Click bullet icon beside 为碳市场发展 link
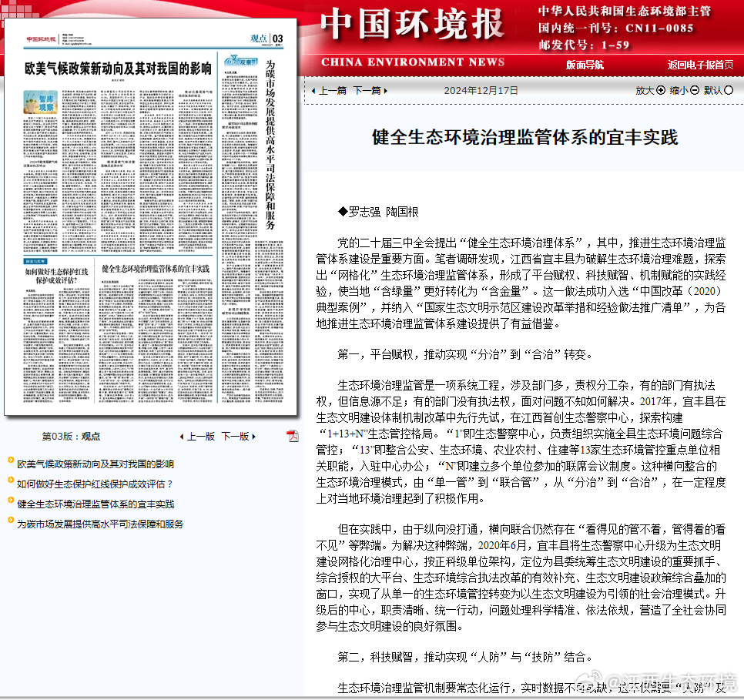744x700 pixels. [11, 520]
